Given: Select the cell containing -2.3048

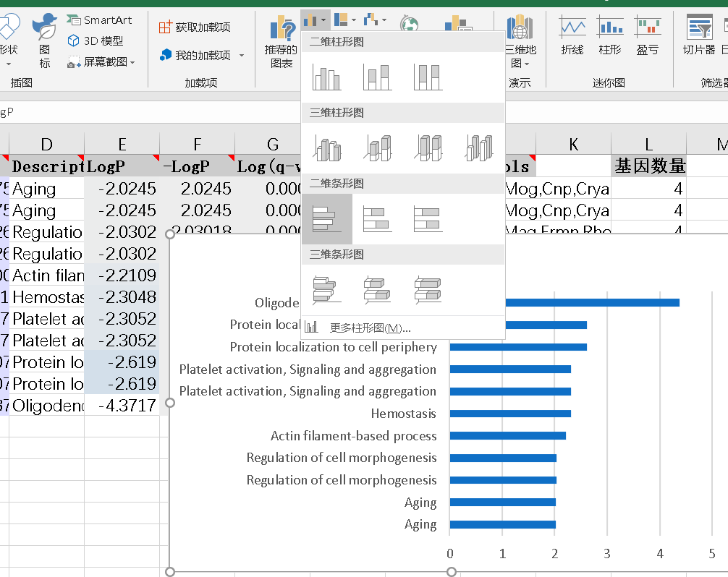Looking at the screenshot, I should point(122,297).
